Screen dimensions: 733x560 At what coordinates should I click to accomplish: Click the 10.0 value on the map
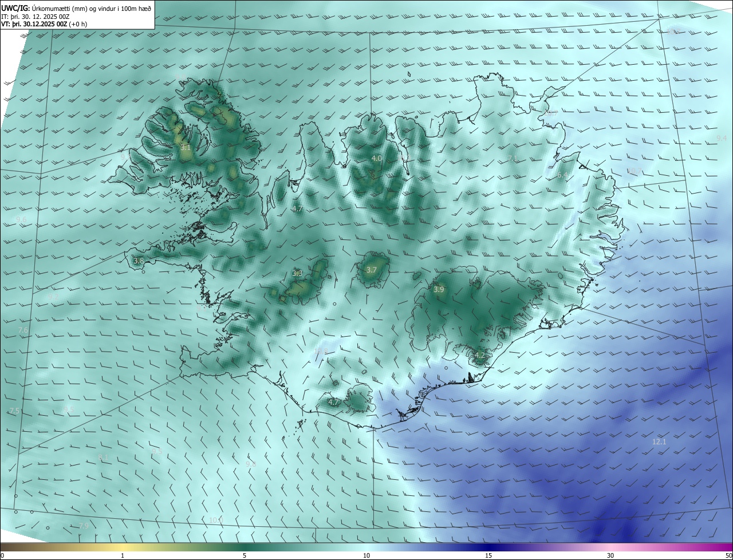[x=215, y=520]
